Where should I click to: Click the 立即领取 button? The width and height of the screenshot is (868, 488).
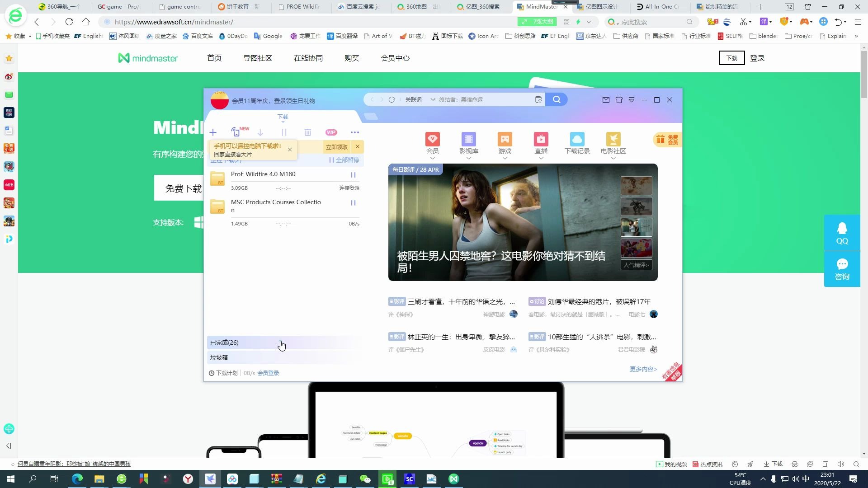click(337, 147)
